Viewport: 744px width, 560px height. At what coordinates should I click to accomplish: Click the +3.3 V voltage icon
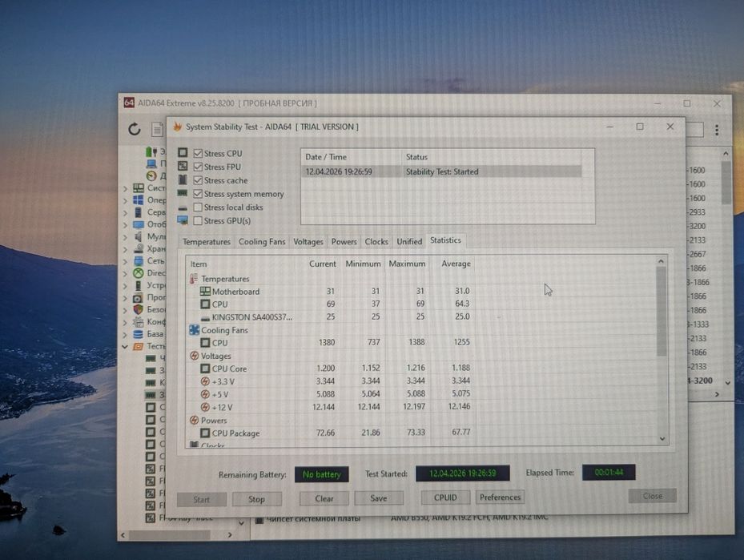click(205, 381)
